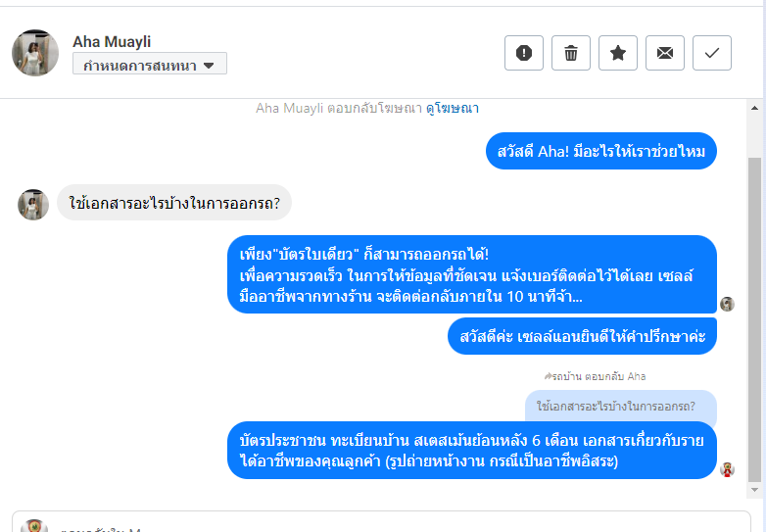Click the message bubble about บัตรประชาชน ทะเบียนบ้าน
This screenshot has width=766, height=532.
(472, 451)
